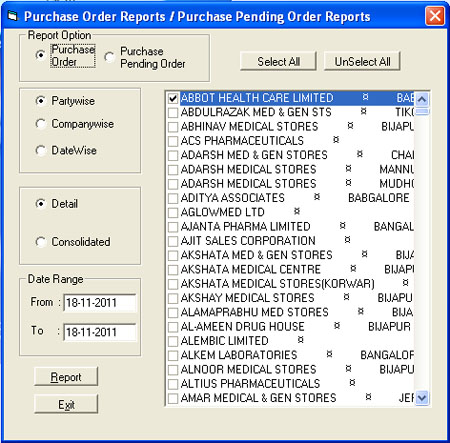Click BABGALORE text in ADITYA ASSOCIATES row
This screenshot has height=443, width=450.
click(x=379, y=198)
